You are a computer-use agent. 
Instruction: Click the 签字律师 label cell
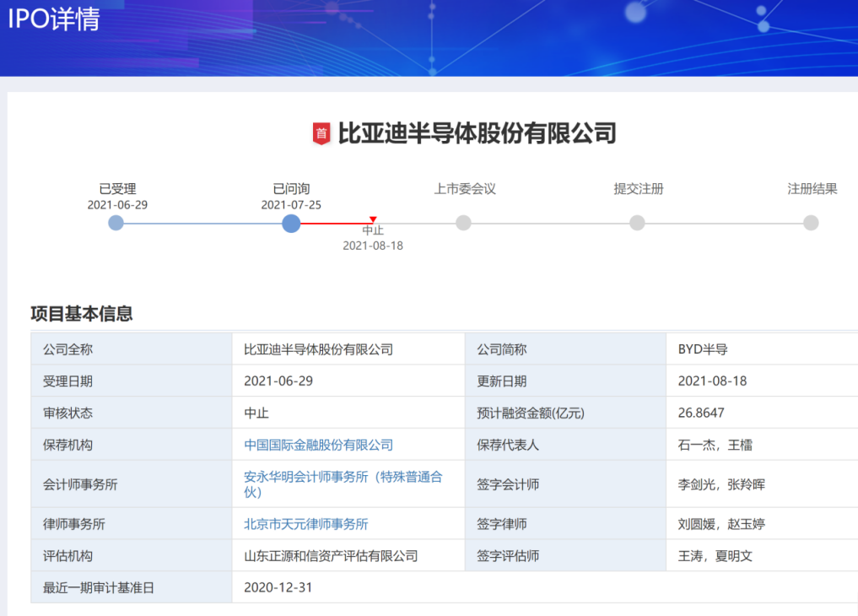pyautogui.click(x=565, y=523)
